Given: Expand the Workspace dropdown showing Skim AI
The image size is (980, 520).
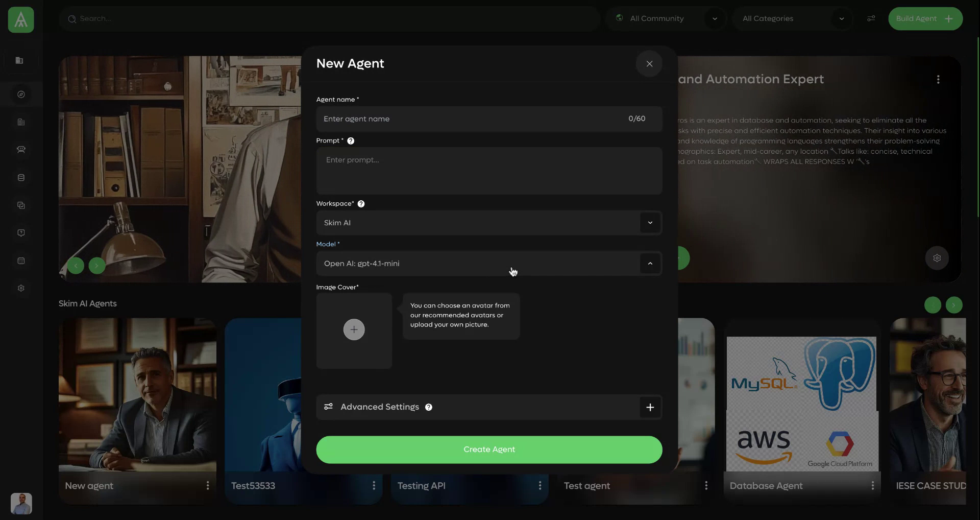Looking at the screenshot, I should [649, 223].
